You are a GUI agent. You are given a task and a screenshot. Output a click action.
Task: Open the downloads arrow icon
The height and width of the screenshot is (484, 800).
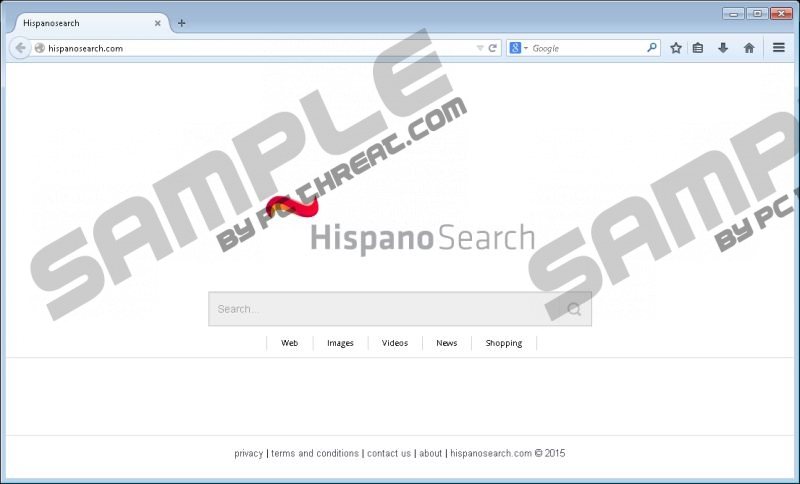[x=723, y=48]
